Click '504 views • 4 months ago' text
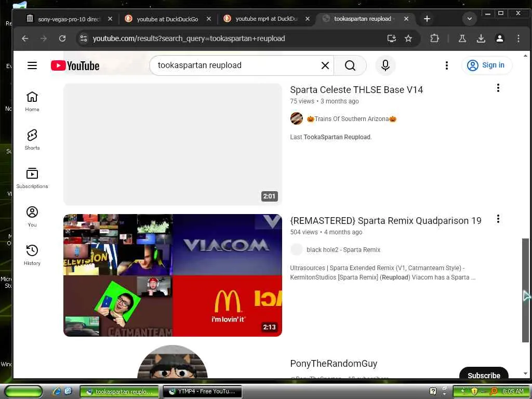This screenshot has height=399, width=532. click(x=326, y=232)
